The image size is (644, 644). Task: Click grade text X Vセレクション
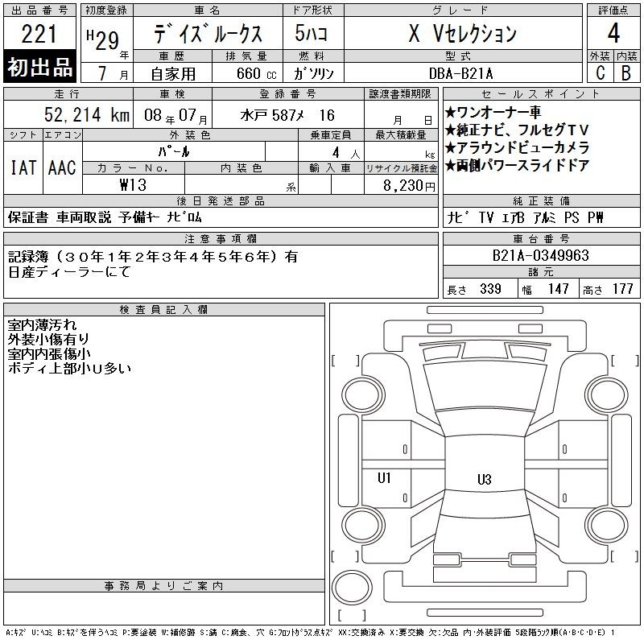462,33
